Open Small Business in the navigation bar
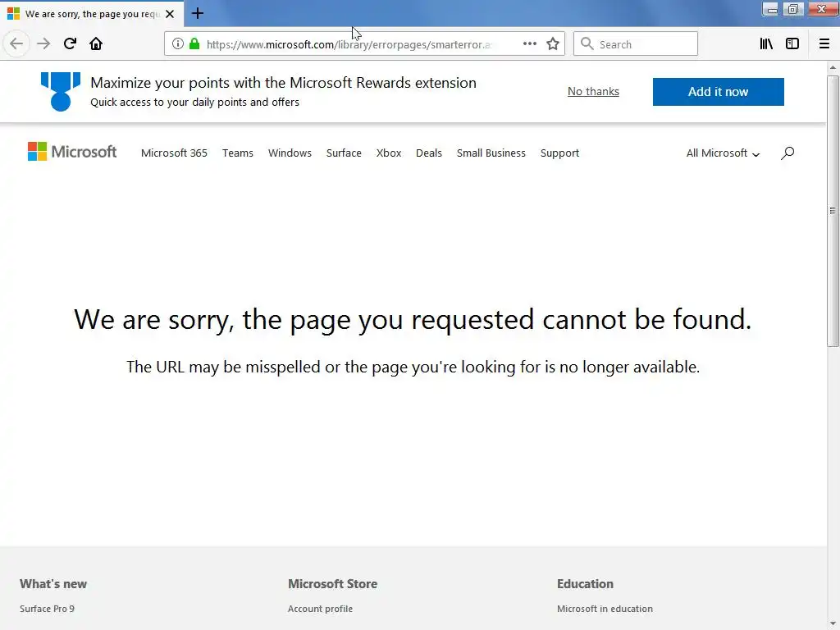 coord(491,153)
